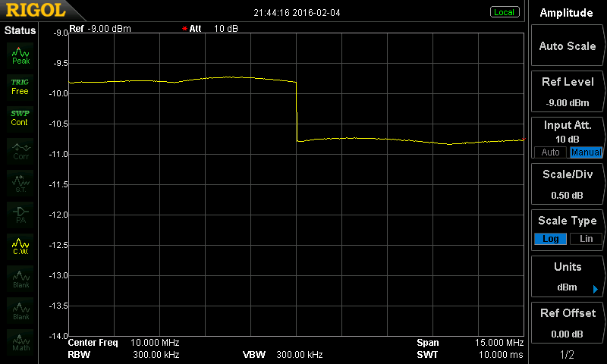Click the Corr correction status icon
This screenshot has height=364, width=607.
tap(20, 151)
